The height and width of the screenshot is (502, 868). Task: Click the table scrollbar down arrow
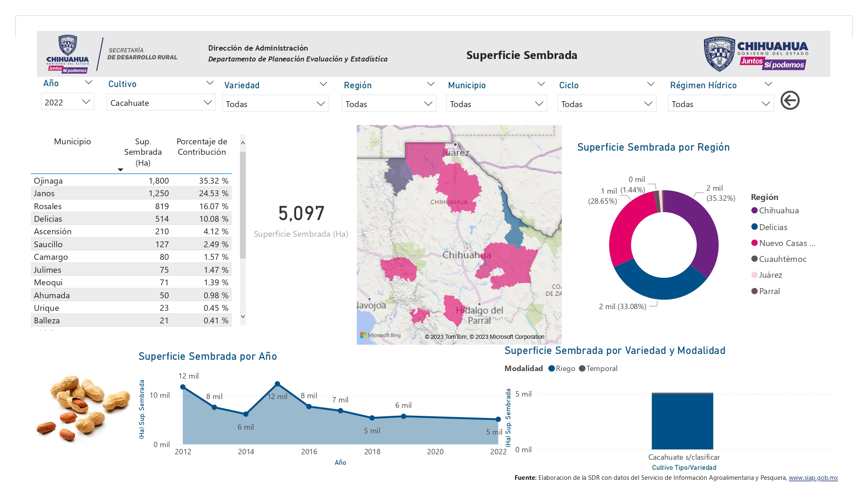click(x=243, y=317)
